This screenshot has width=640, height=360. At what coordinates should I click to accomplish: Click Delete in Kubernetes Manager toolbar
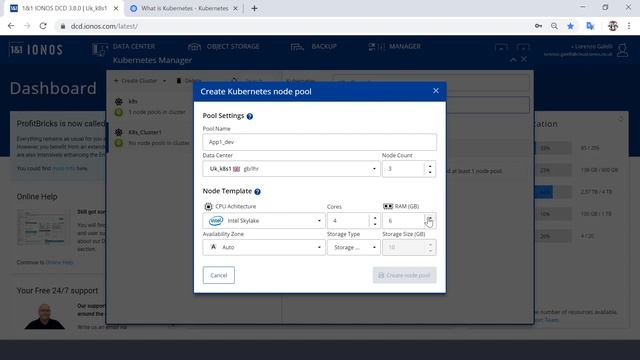(189, 80)
